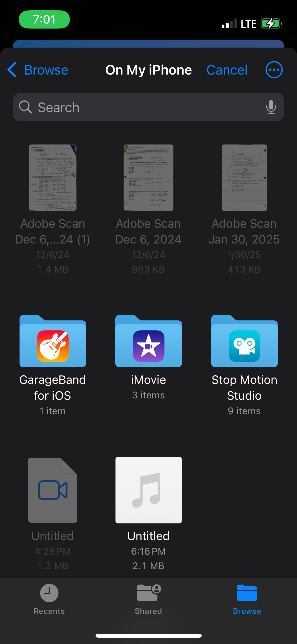
Task: Tap the green 7:01 time pill
Action: [44, 19]
